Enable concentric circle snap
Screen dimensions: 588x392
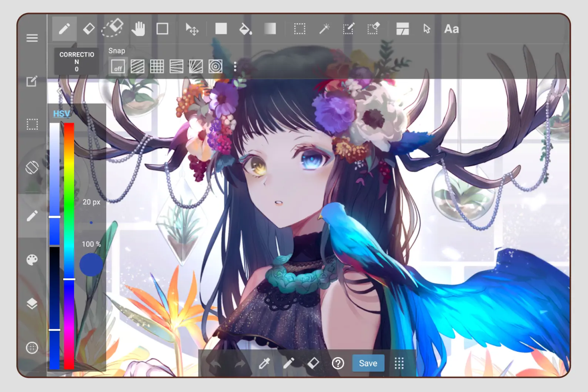216,67
